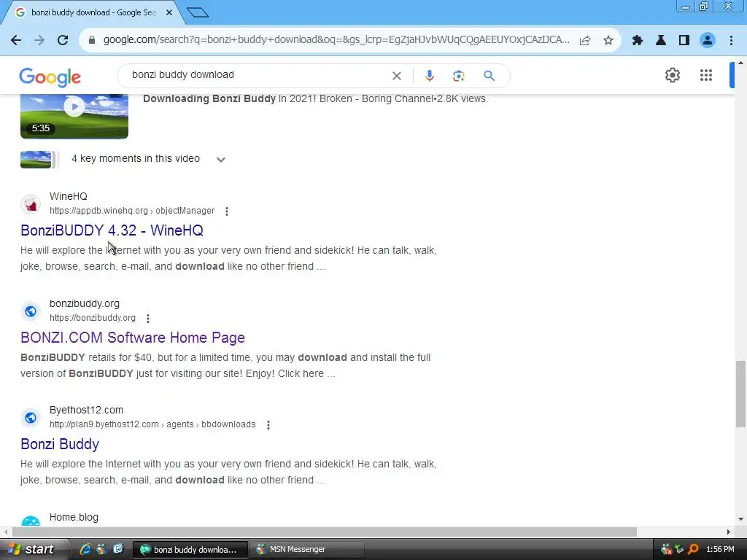This screenshot has width=747, height=560.
Task: Open the Bonzi Buddy Byethost result
Action: tap(60, 444)
